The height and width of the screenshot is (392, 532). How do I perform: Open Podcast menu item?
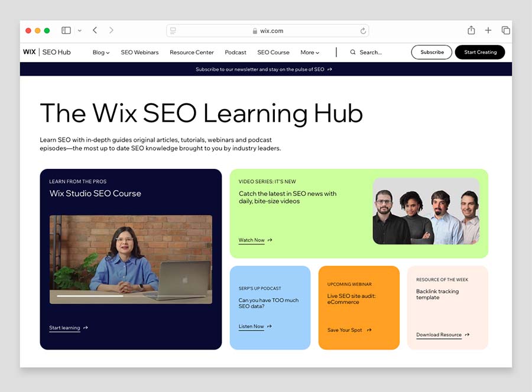(235, 53)
